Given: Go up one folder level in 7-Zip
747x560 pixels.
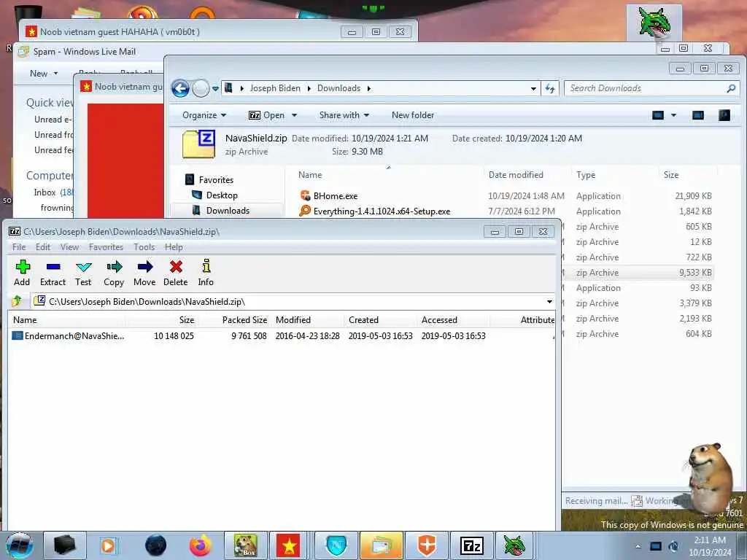Looking at the screenshot, I should click(x=18, y=301).
